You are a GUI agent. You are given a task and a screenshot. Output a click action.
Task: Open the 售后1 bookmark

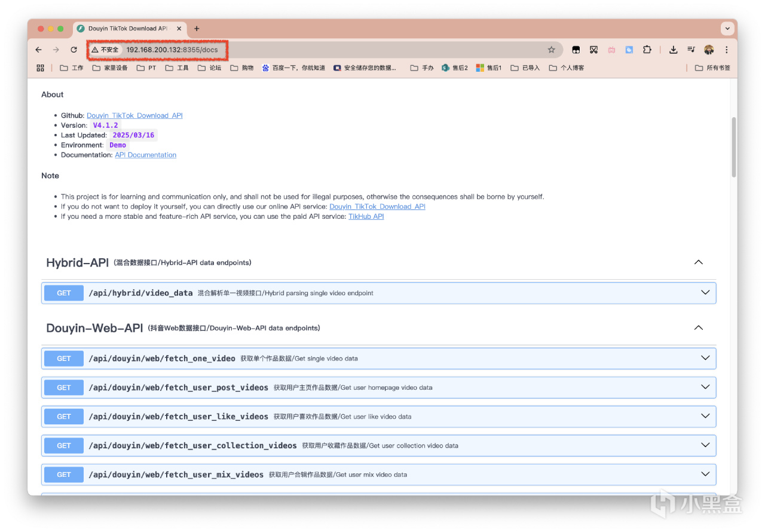[489, 68]
